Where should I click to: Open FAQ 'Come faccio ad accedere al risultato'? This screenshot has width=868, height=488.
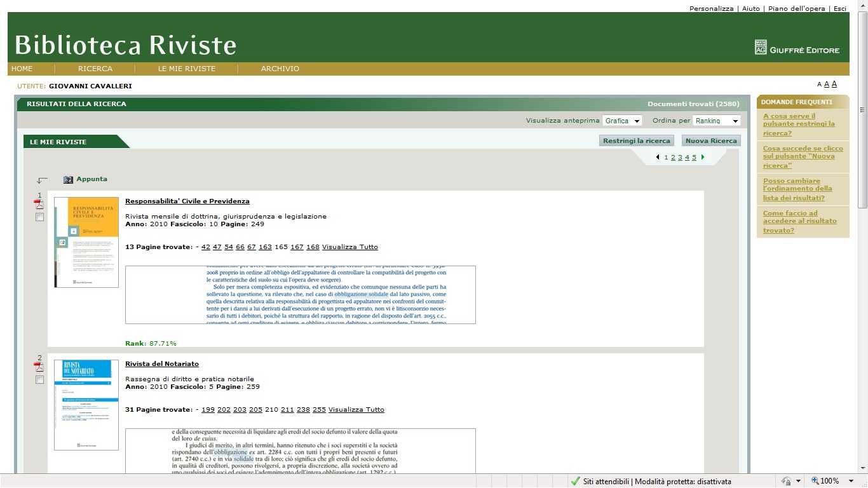[800, 222]
